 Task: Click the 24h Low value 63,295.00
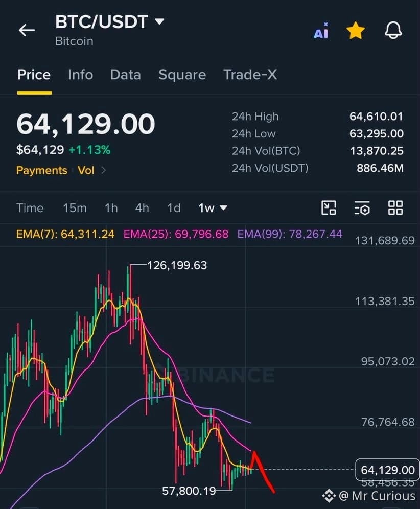[377, 133]
